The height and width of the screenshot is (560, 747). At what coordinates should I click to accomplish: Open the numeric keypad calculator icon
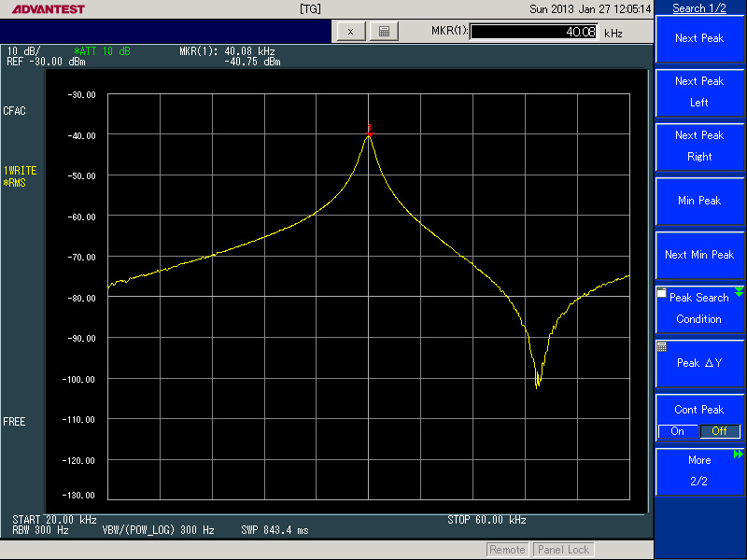pos(383,32)
